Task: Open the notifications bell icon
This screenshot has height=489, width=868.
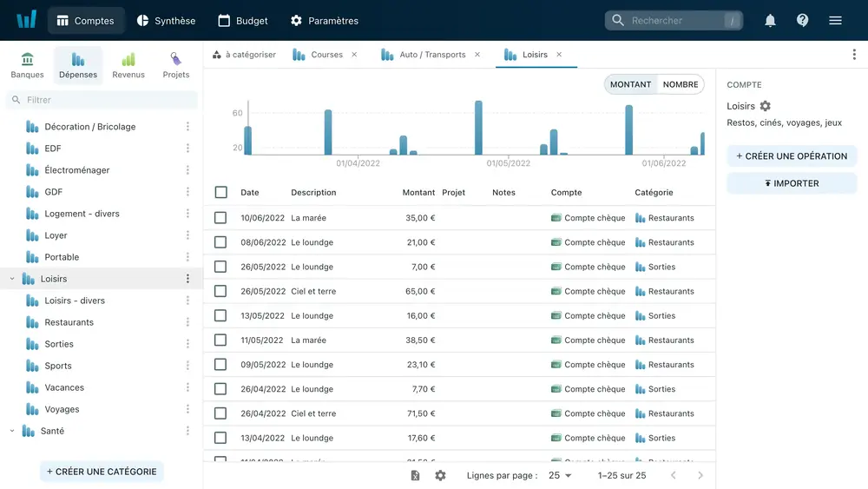Action: [x=770, y=21]
